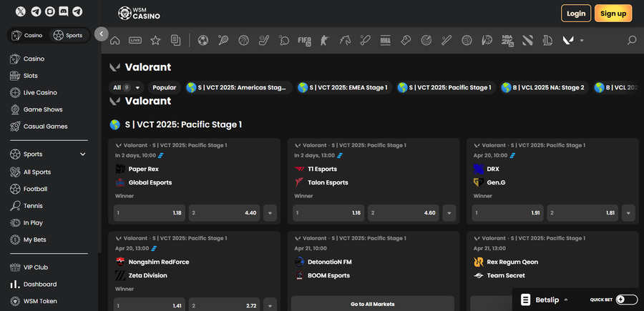Select the Counter-Strike soldier icon
Screen dimensions: 644x311
324,40
